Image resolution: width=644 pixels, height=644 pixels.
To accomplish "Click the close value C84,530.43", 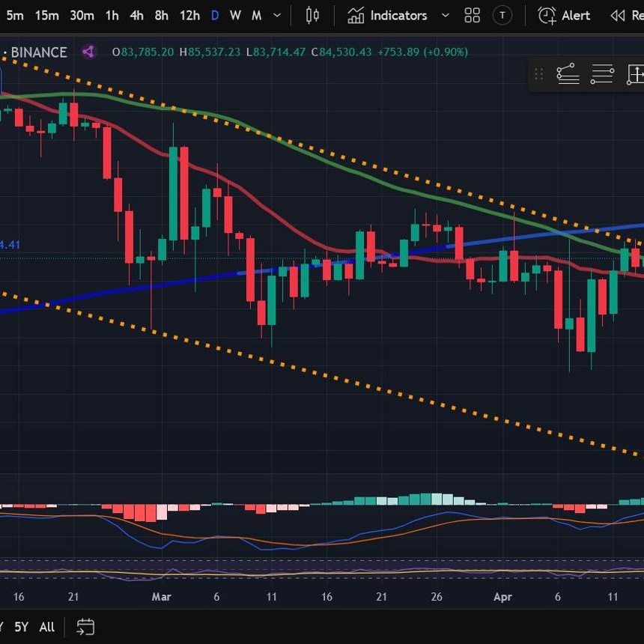I will point(341,52).
